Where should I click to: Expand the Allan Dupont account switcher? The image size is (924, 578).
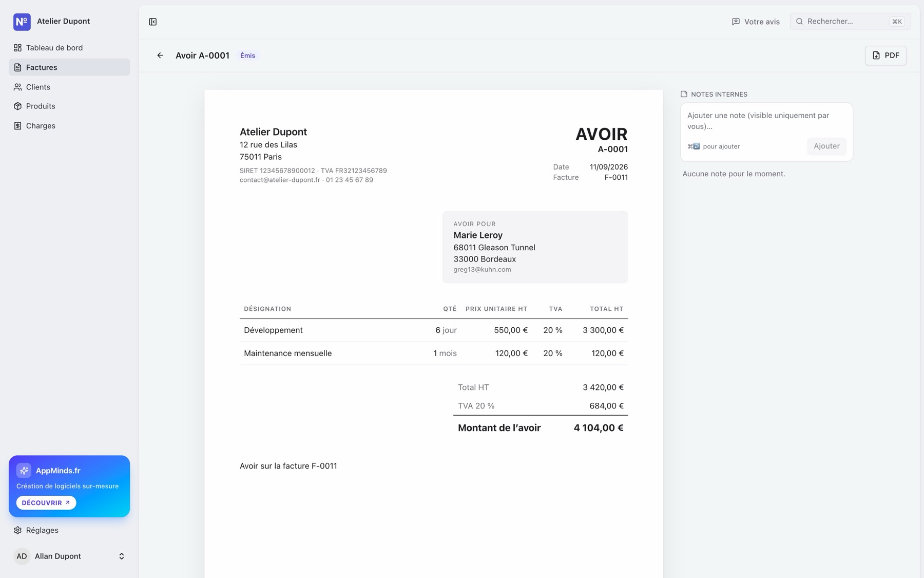point(122,556)
